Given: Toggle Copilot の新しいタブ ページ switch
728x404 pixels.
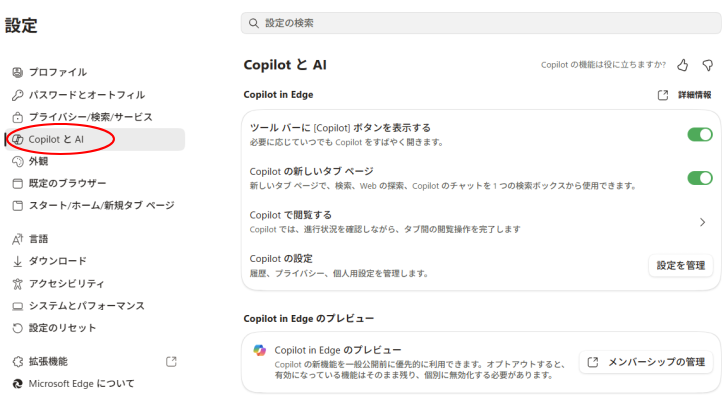Looking at the screenshot, I should [x=700, y=178].
